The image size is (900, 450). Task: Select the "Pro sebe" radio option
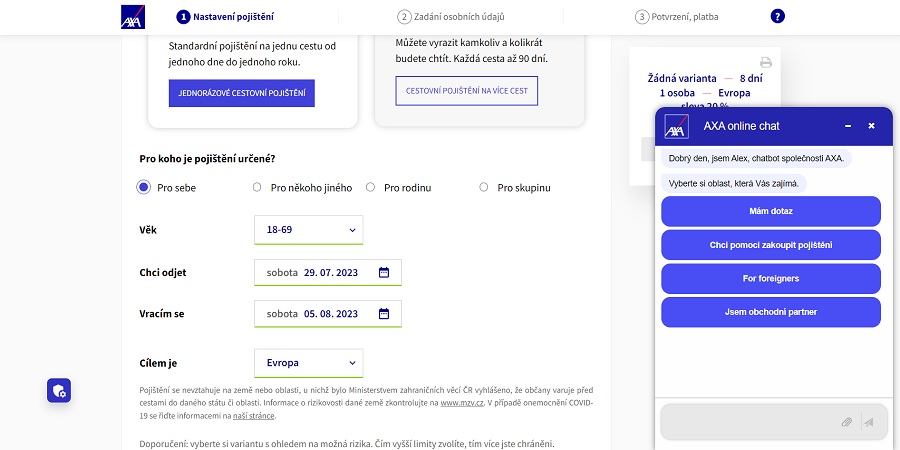143,187
